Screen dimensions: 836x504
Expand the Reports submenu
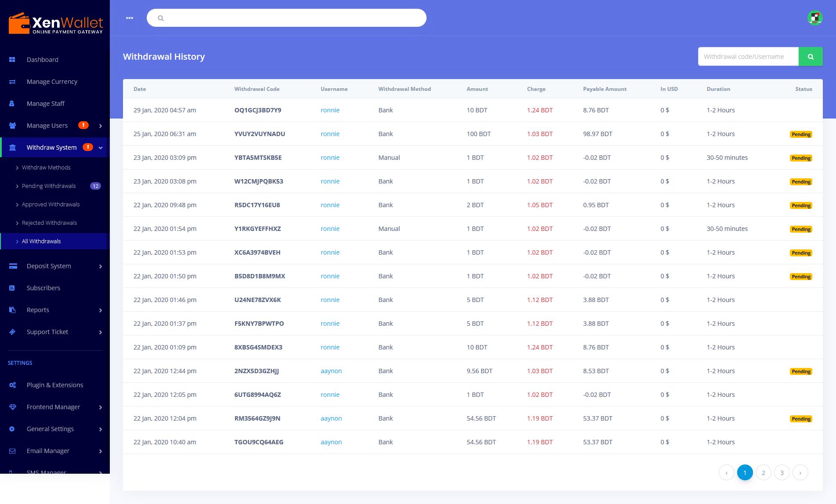(x=101, y=310)
